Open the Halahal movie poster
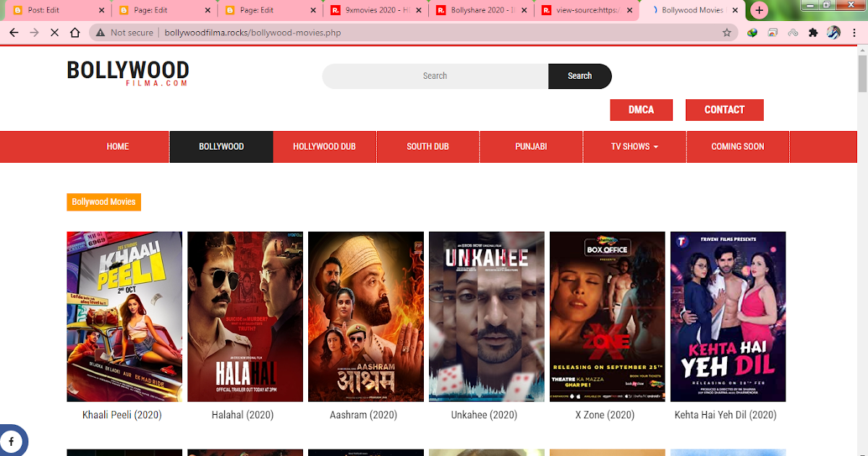This screenshot has height=456, width=868. tap(245, 316)
